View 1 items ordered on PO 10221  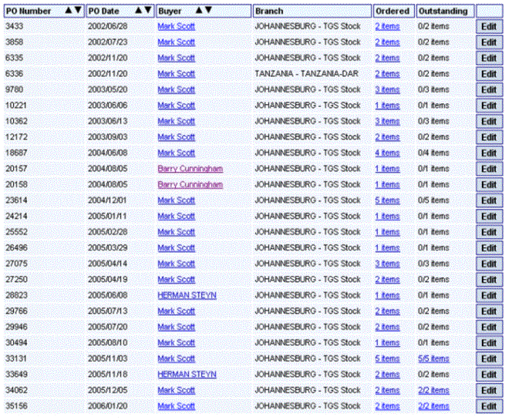[x=387, y=106]
